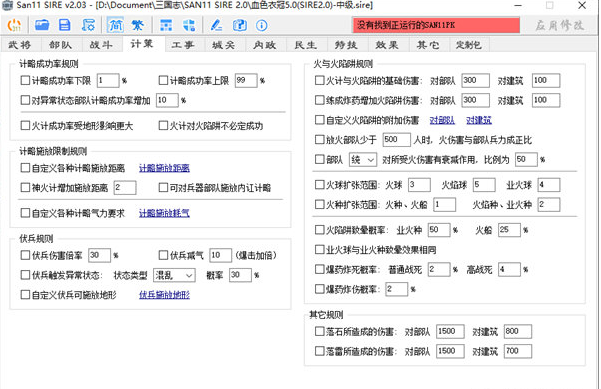Open 对部队 link for fire trap damage
This screenshot has height=389, width=601.
(x=442, y=120)
